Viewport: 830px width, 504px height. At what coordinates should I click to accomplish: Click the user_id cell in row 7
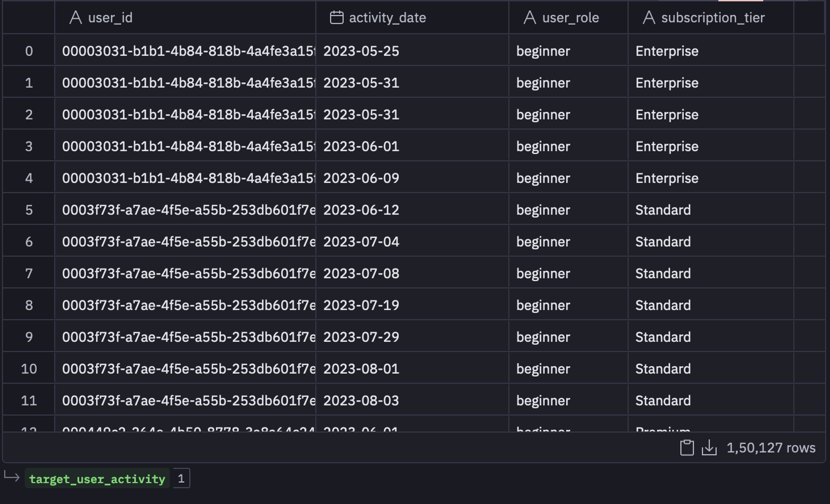click(185, 273)
